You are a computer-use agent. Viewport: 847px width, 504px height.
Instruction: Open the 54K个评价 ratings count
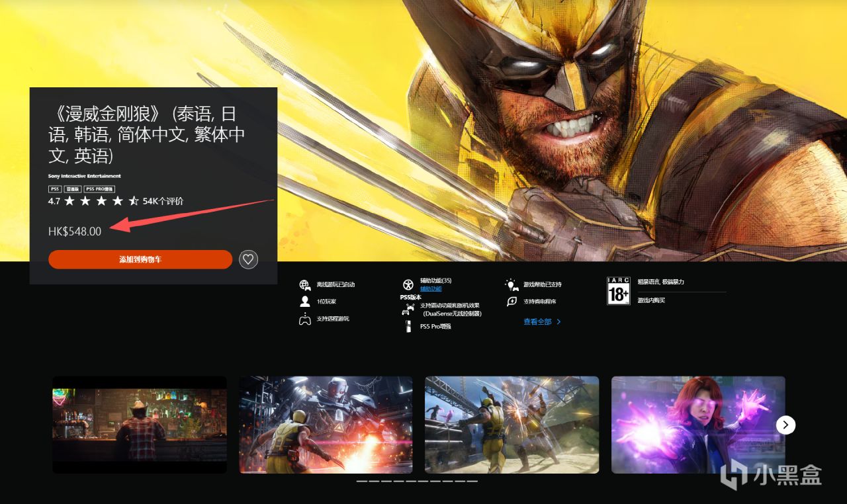[x=163, y=201]
